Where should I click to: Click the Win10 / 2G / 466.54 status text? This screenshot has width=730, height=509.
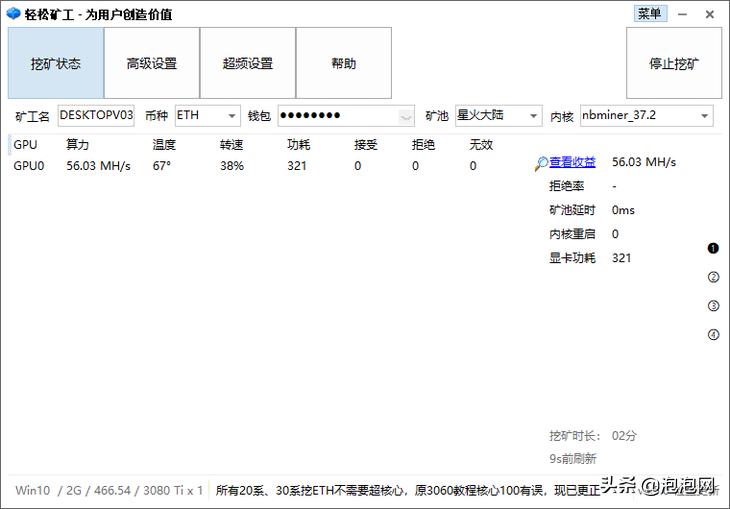(x=109, y=490)
